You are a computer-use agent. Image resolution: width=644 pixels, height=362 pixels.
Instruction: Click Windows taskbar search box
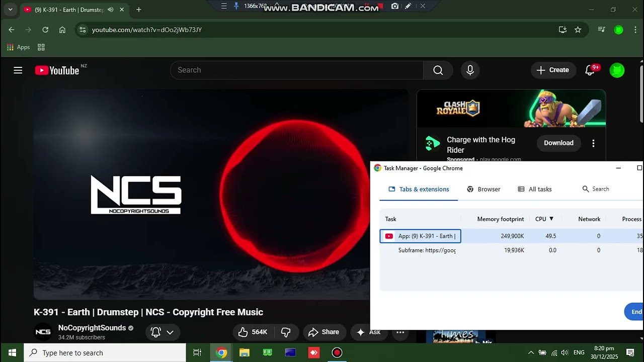[105, 352]
